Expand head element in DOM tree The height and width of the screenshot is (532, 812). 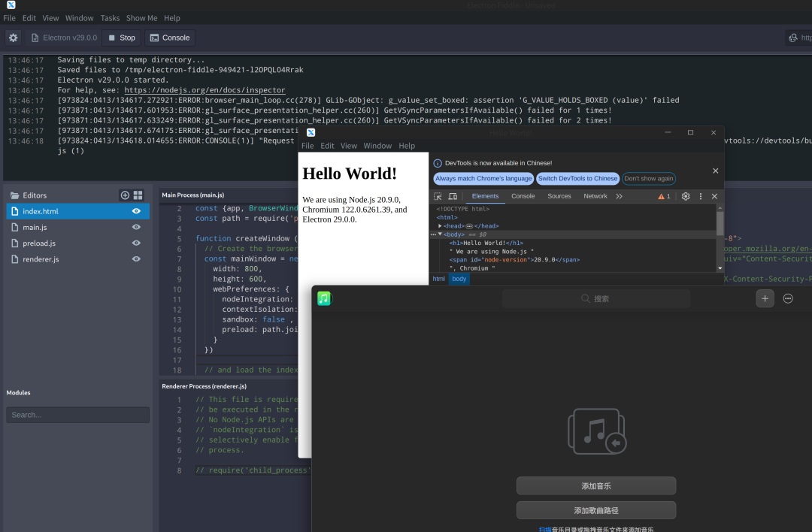(440, 226)
